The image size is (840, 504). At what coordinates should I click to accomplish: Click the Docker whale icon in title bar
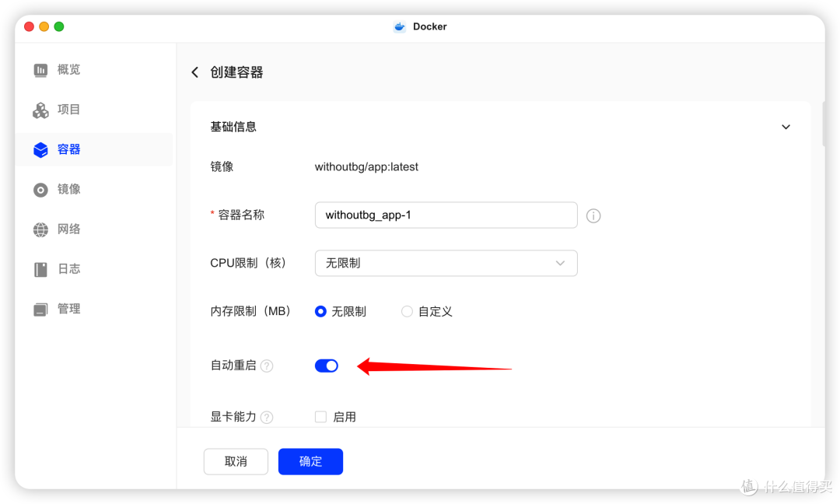(x=400, y=26)
